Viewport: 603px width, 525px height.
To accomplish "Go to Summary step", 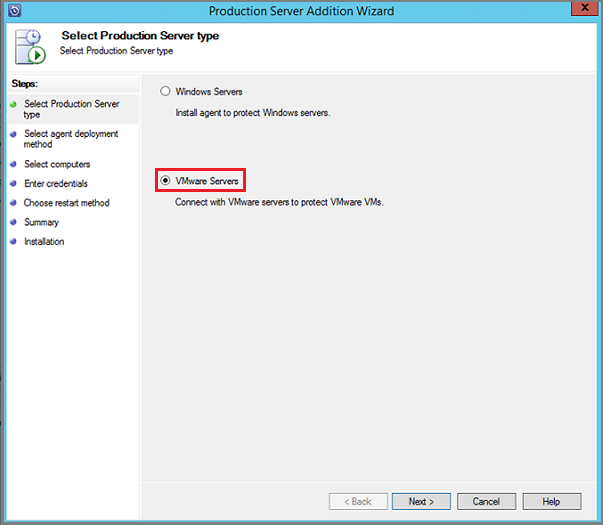I will [x=41, y=222].
